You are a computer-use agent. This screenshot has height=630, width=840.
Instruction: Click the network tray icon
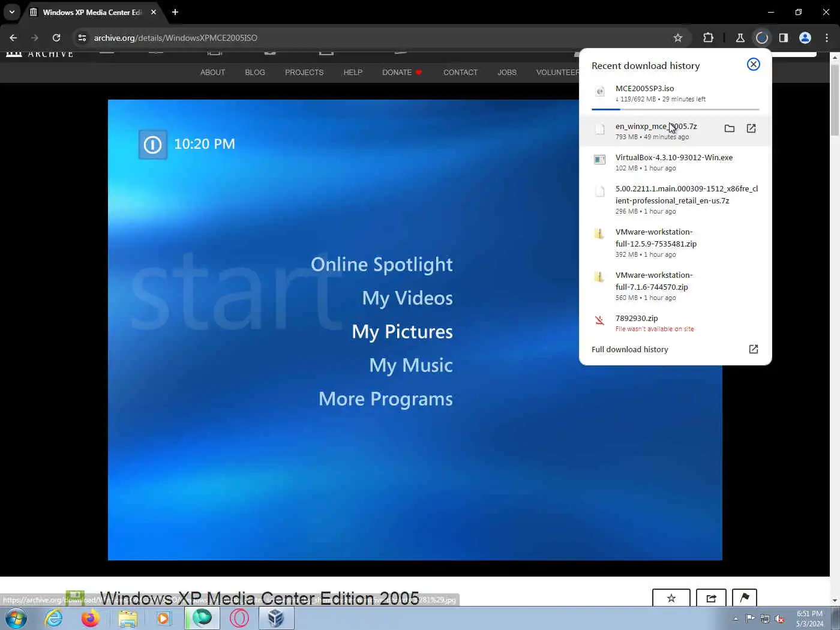pos(765,619)
